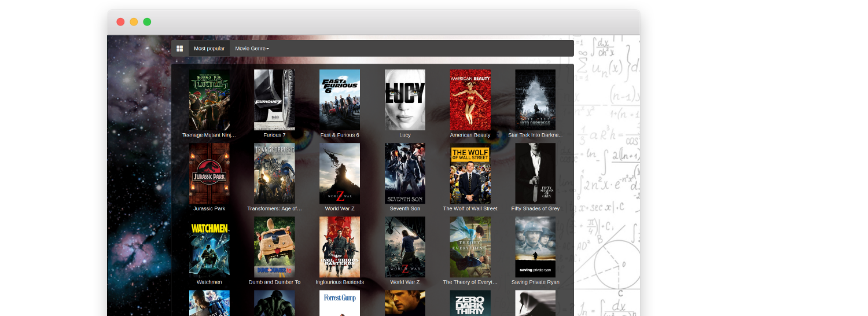Open the Dumb and Dumber To poster
Image resolution: width=868 pixels, height=316 pixels.
pos(274,247)
